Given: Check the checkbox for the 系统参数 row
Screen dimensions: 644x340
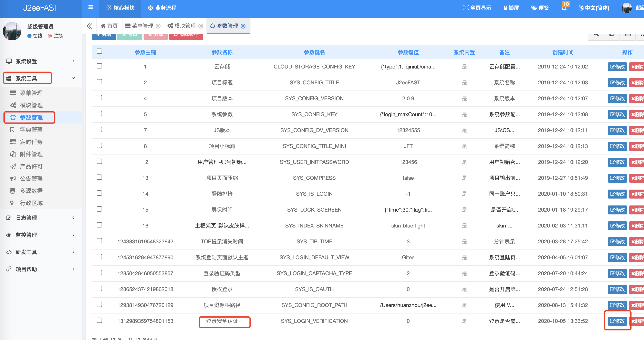Looking at the screenshot, I should (x=99, y=114).
